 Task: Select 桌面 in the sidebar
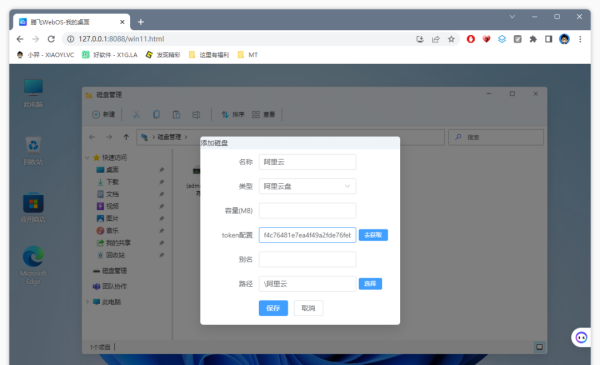(108, 169)
